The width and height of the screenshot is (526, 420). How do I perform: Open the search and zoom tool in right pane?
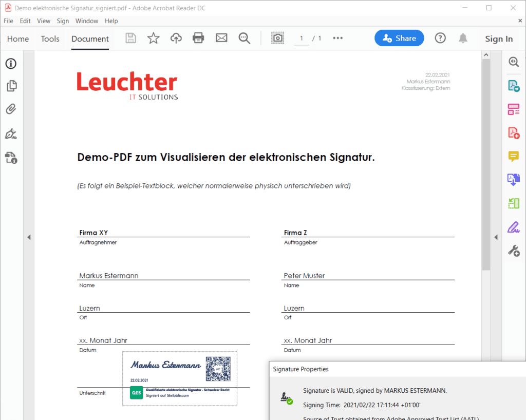514,62
